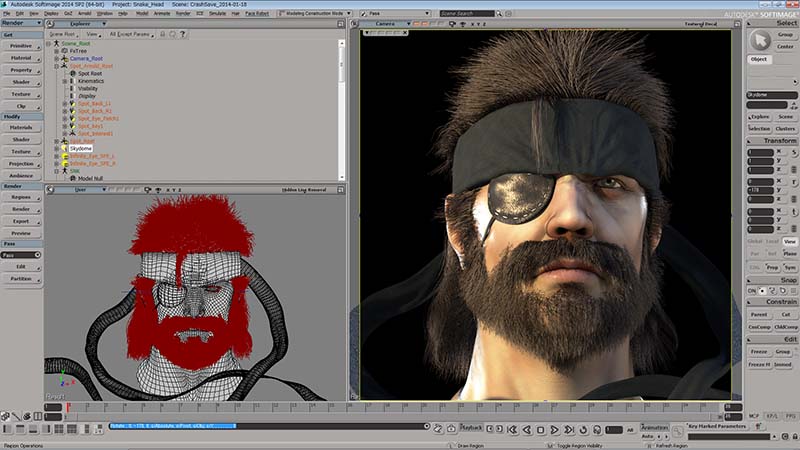Click the large Select arrow tool
Image resolution: width=800 pixels, height=450 pixels.
(x=760, y=40)
